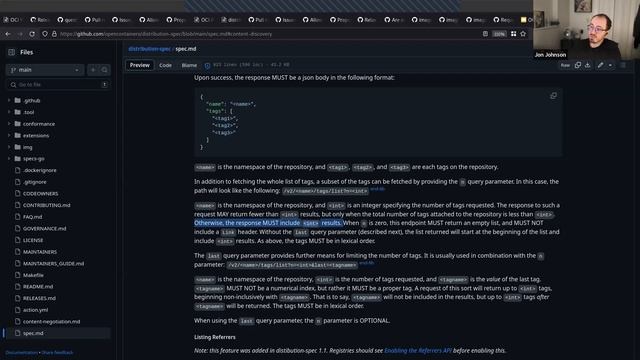Follow the Enabling the Referrers API link
The image size is (640, 360).
coord(418,351)
